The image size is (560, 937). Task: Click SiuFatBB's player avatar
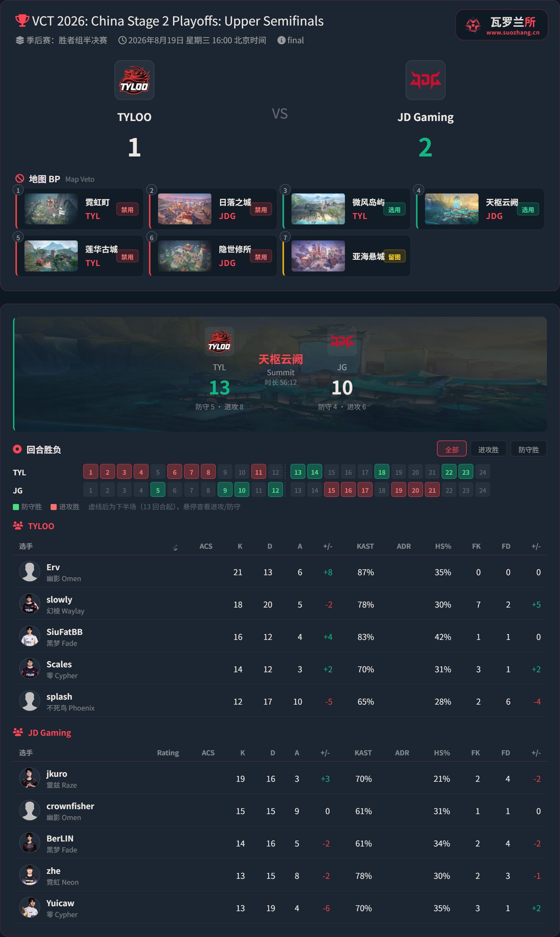point(30,636)
